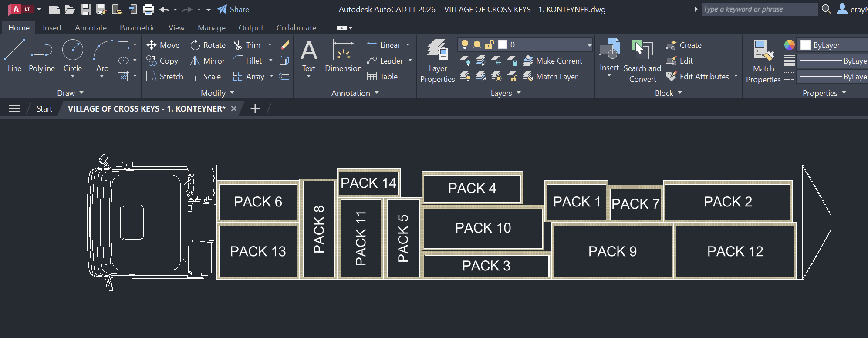Toggle layer freeze sun icon
868x338 pixels.
[477, 44]
